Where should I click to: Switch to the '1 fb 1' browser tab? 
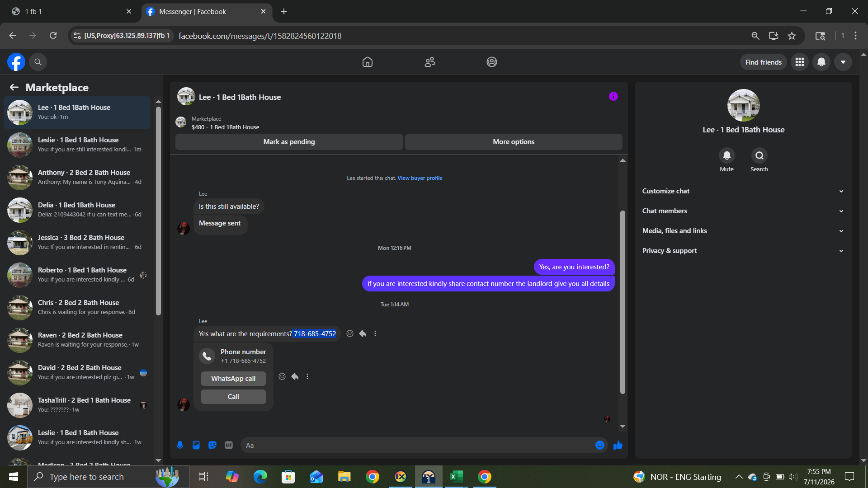coord(71,12)
